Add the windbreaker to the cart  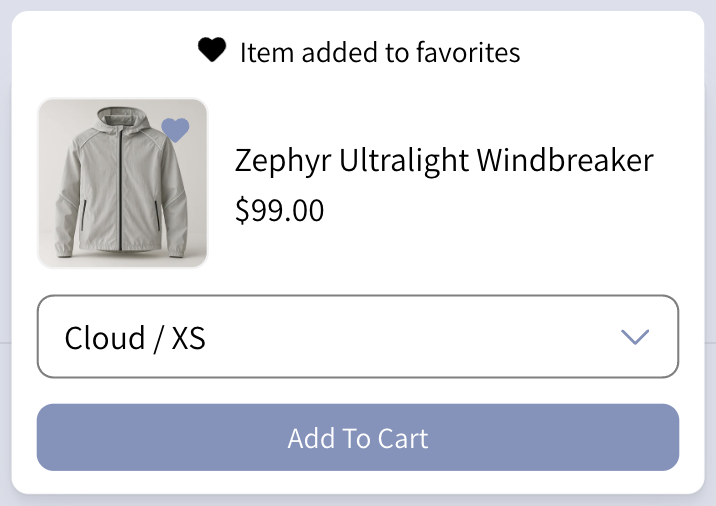click(357, 438)
